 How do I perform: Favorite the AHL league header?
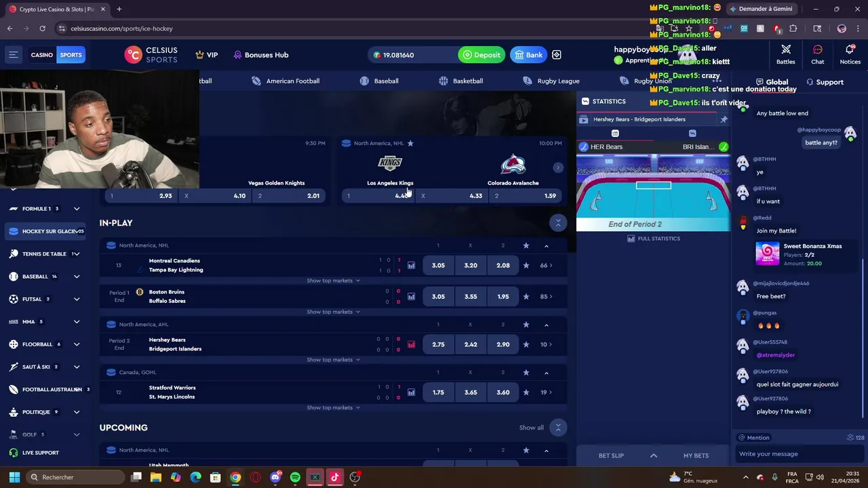coord(526,325)
